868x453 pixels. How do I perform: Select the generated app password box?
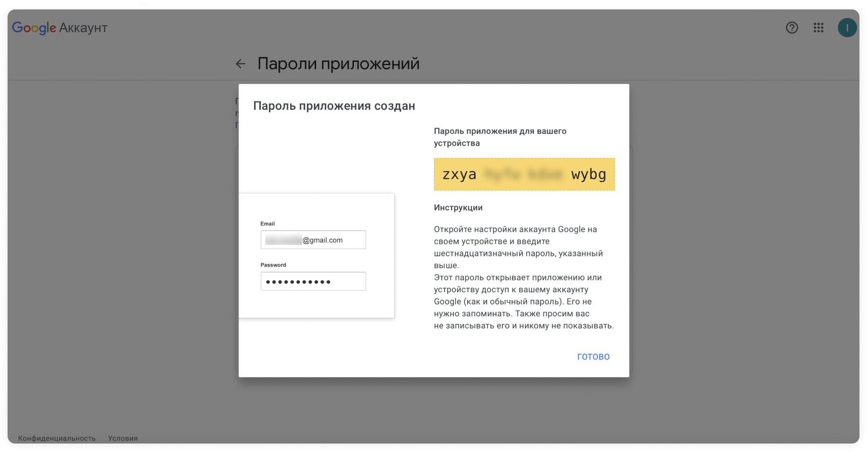(x=524, y=174)
